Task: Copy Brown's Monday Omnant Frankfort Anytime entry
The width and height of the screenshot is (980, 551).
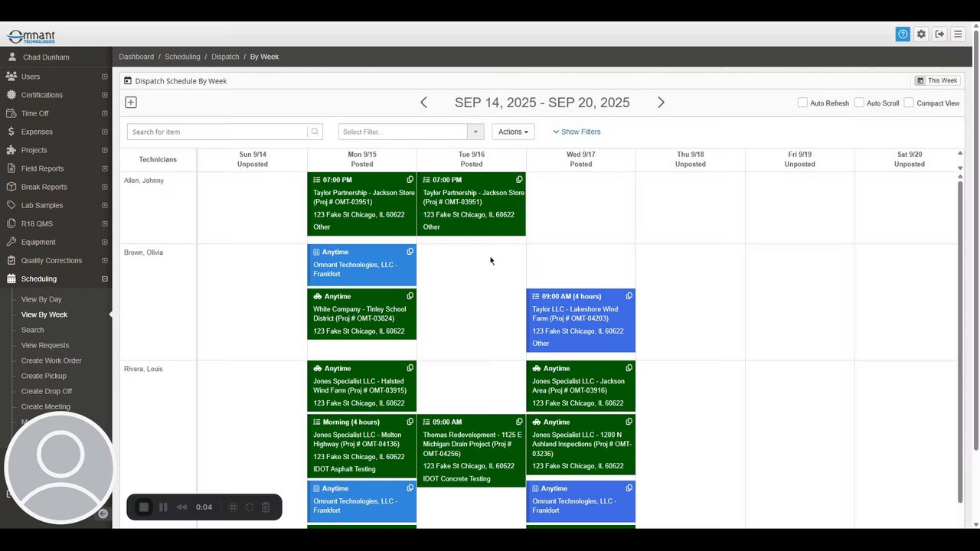Action: (x=410, y=252)
